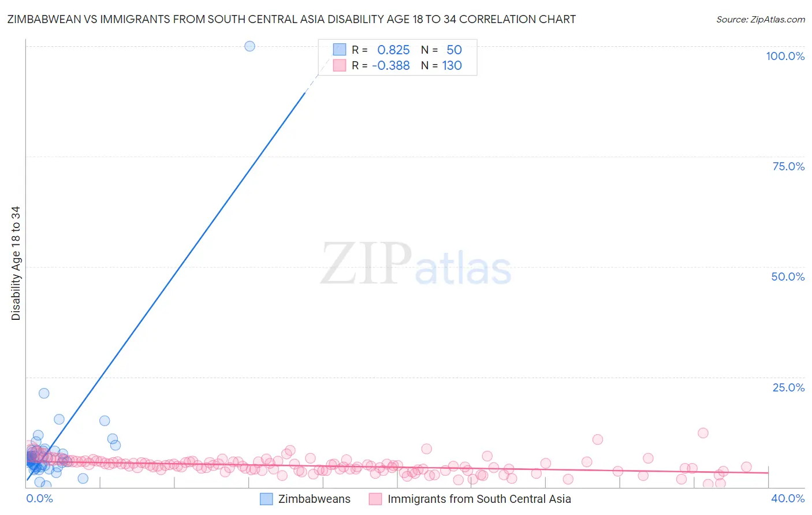This screenshot has width=812, height=515.
Task: Select the Zimbabweans legend label
Action: pos(314,499)
